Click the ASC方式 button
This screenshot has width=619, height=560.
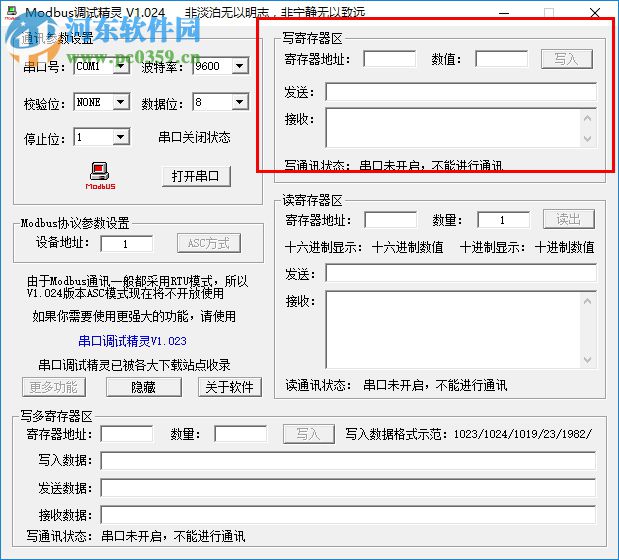pos(209,243)
